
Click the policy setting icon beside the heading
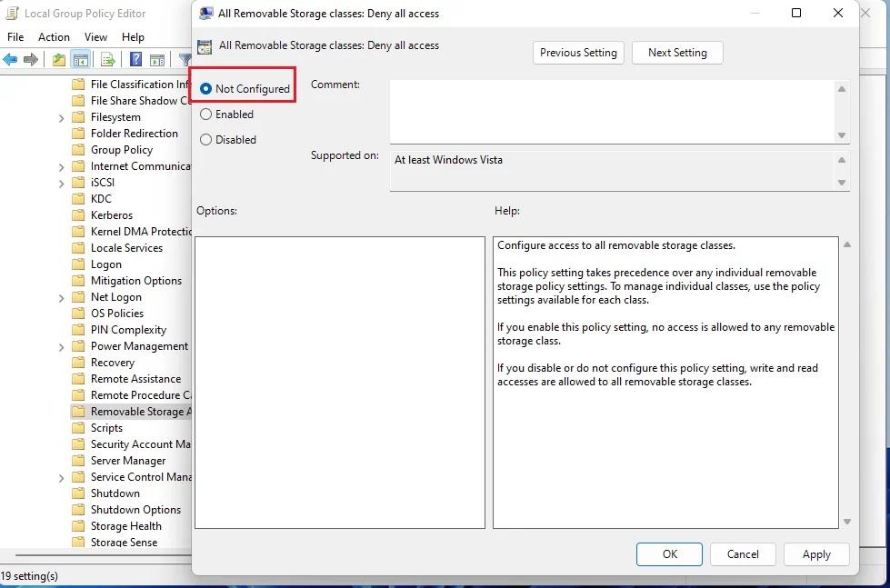pyautogui.click(x=205, y=46)
